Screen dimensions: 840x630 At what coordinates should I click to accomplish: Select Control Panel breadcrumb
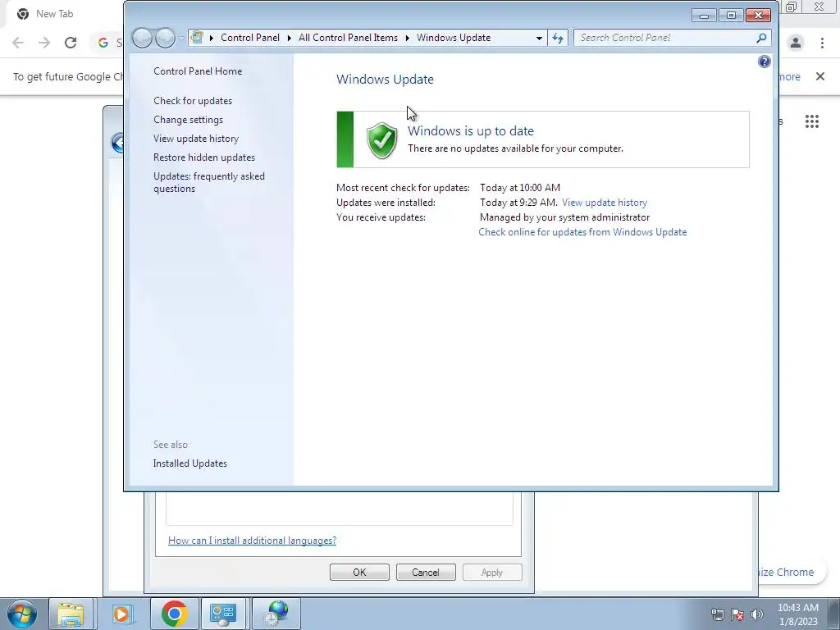tap(250, 38)
